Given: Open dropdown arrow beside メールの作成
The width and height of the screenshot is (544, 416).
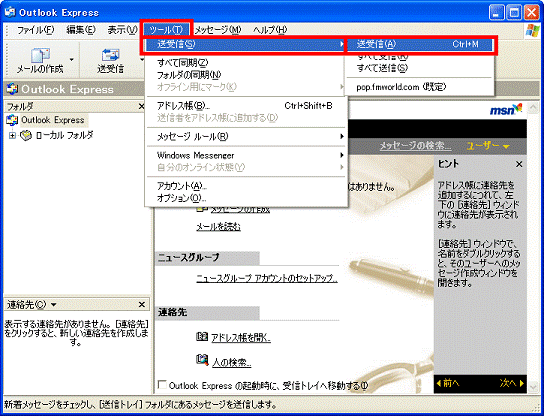Looking at the screenshot, I should (x=71, y=60).
